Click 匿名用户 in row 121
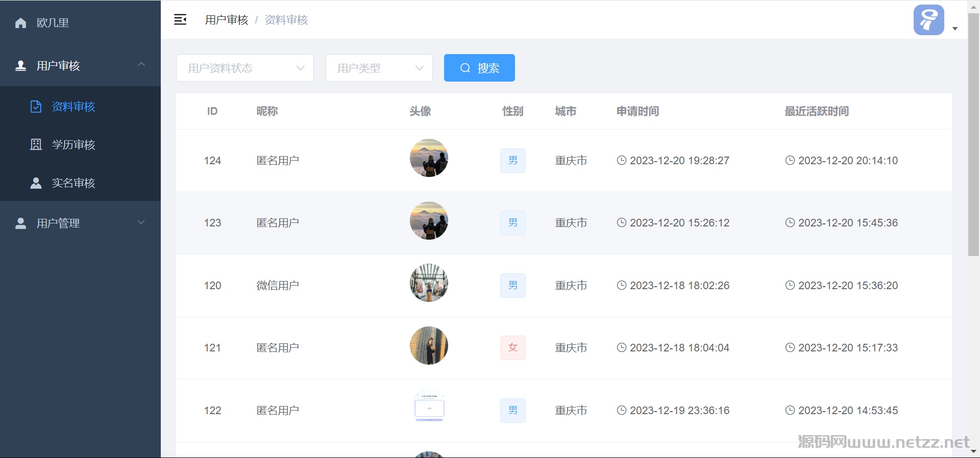This screenshot has width=980, height=458. (x=278, y=348)
